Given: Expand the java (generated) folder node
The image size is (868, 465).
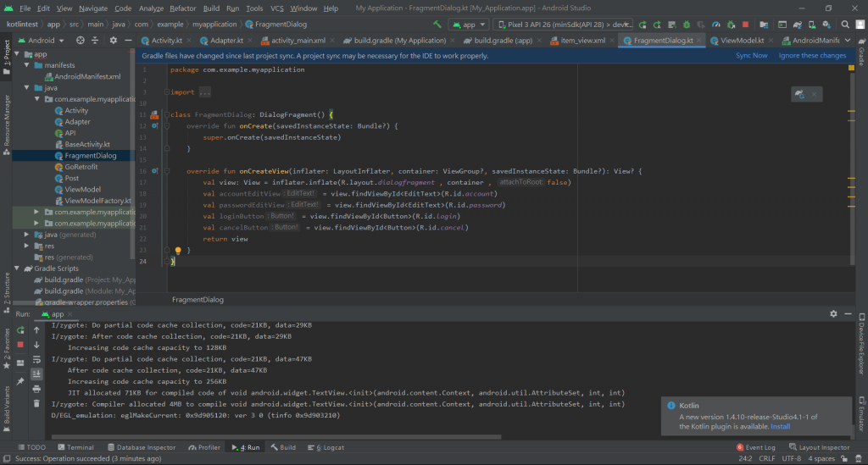Looking at the screenshot, I should pyautogui.click(x=27, y=235).
